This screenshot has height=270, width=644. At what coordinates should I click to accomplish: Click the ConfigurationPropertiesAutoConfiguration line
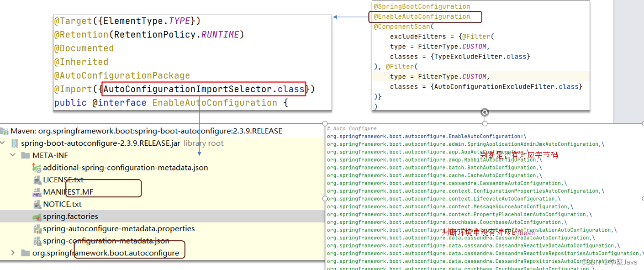tap(465, 191)
